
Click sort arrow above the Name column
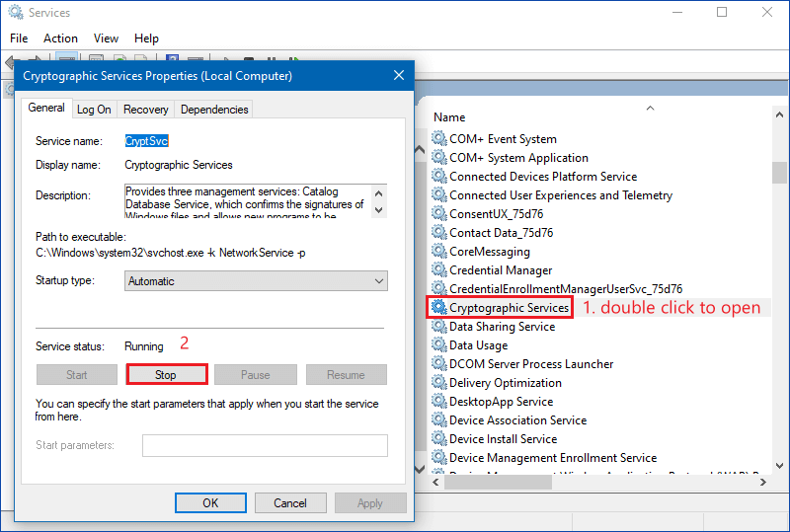tap(651, 108)
